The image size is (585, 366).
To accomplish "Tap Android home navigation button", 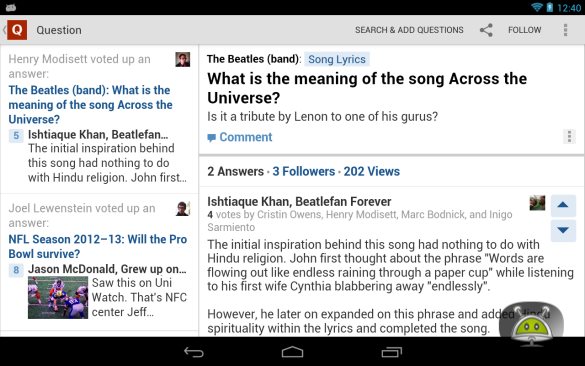I will pyautogui.click(x=292, y=352).
